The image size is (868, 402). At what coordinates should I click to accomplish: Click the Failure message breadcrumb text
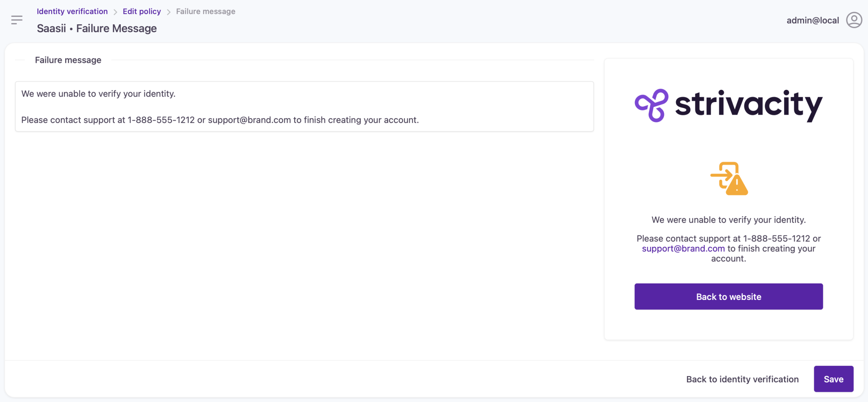point(206,11)
